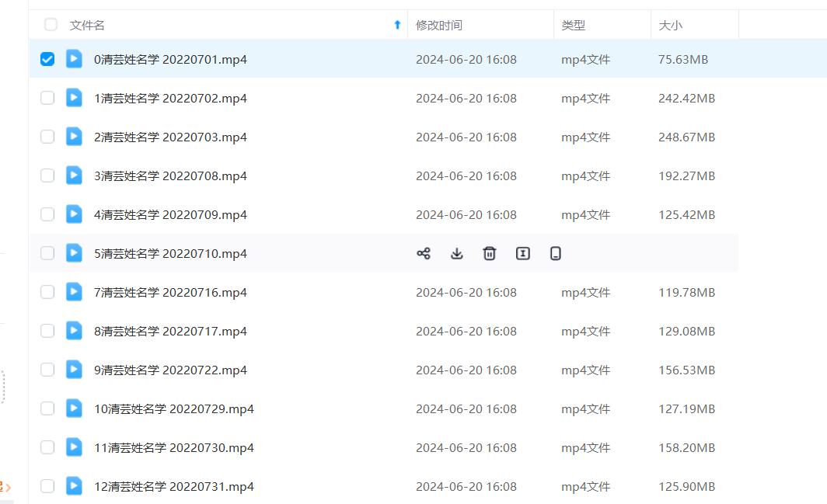Sort by 修改时间 column header

coord(439,25)
